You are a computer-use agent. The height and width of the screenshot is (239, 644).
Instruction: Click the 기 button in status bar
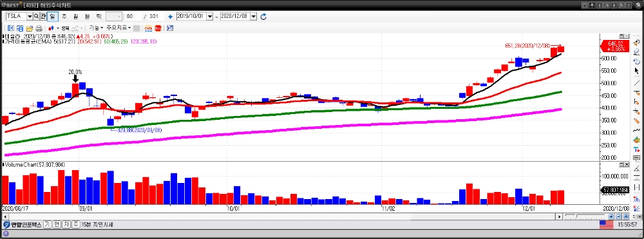tap(47, 225)
